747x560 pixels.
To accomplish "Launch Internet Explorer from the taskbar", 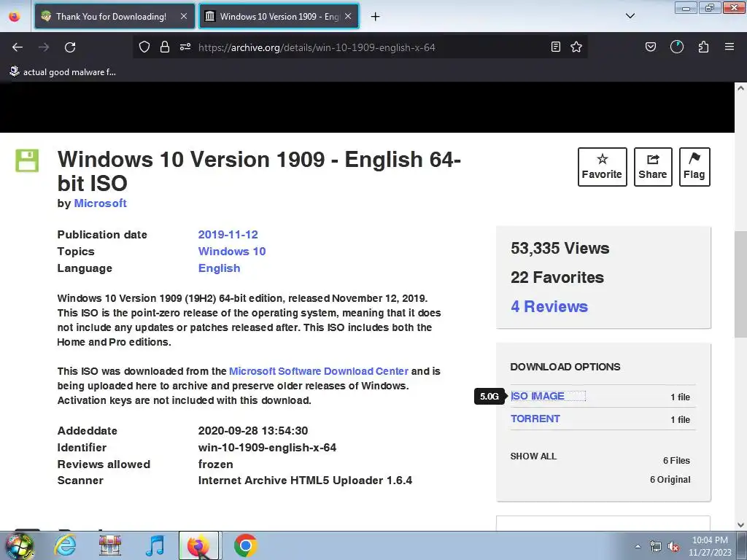I will point(64,545).
